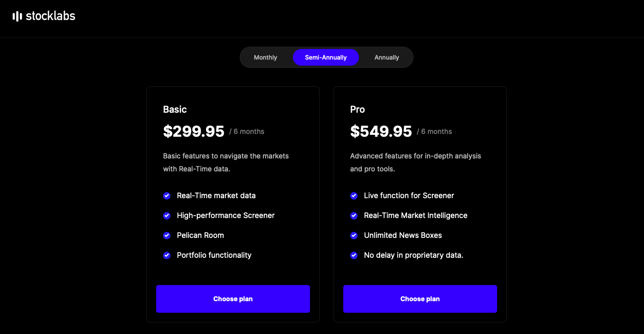Click the checkmark icon beside High-performance Screener
This screenshot has height=334, width=644.
pyautogui.click(x=167, y=216)
